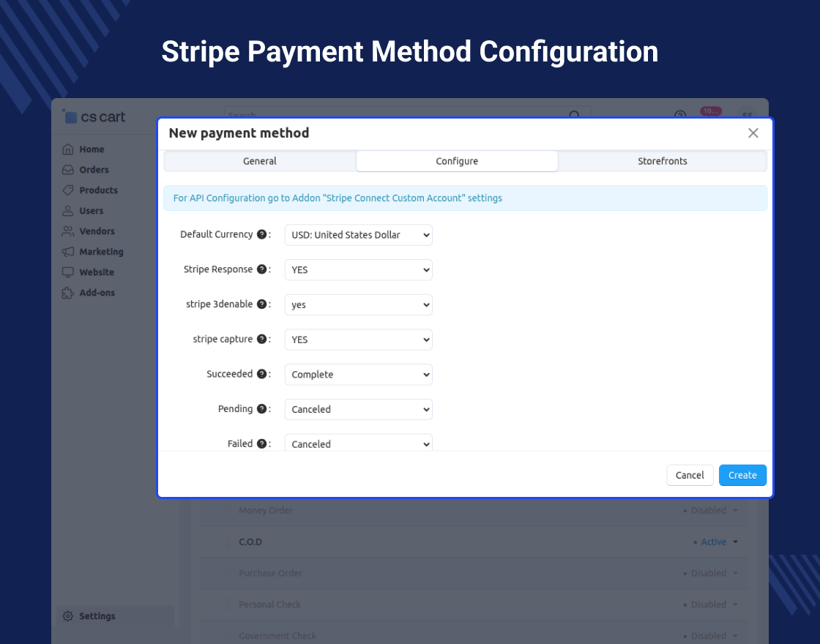Click the Cancel button
This screenshot has width=820, height=644.
pos(690,475)
